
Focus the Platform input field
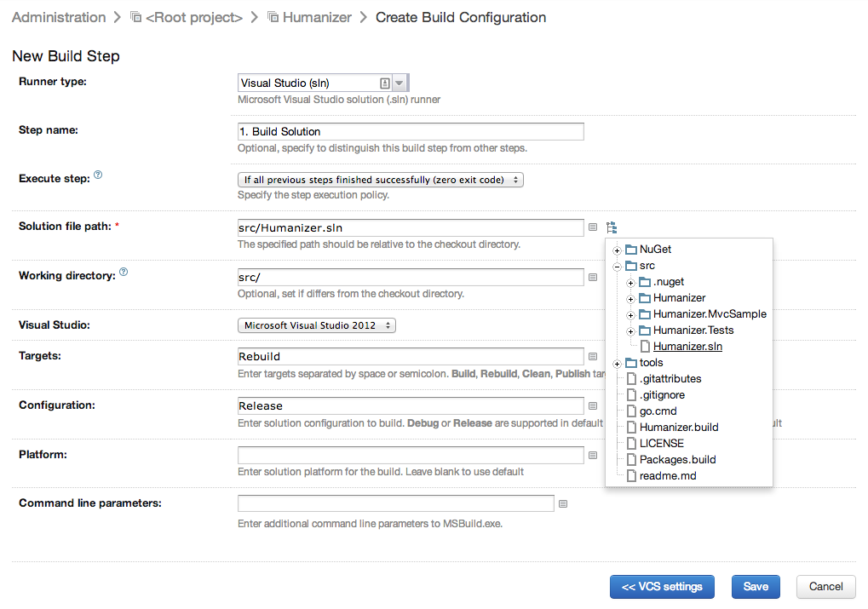tap(411, 455)
